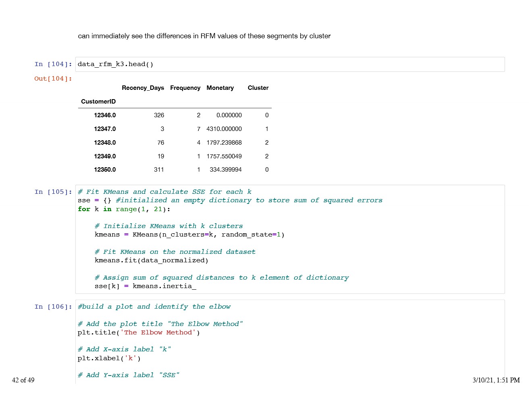Click the plt.xlabel('k') code line

coord(109,358)
